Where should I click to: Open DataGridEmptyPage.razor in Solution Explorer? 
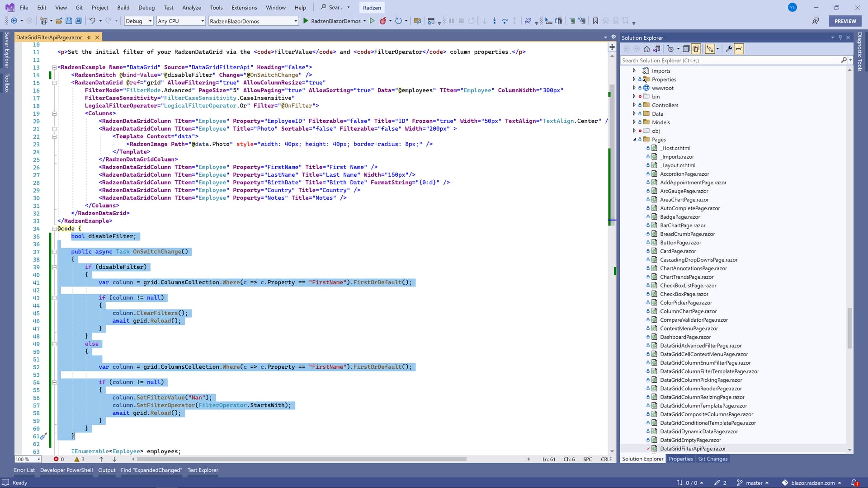[690, 440]
